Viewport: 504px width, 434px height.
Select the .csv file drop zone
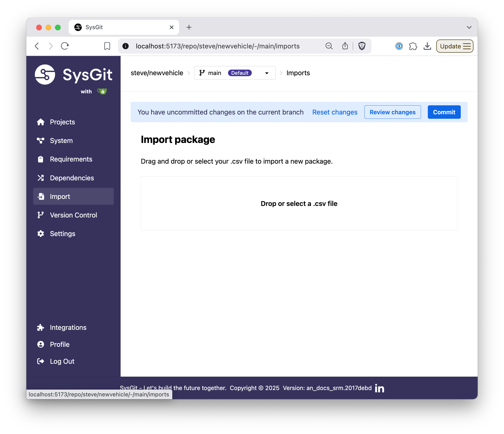[x=299, y=203]
